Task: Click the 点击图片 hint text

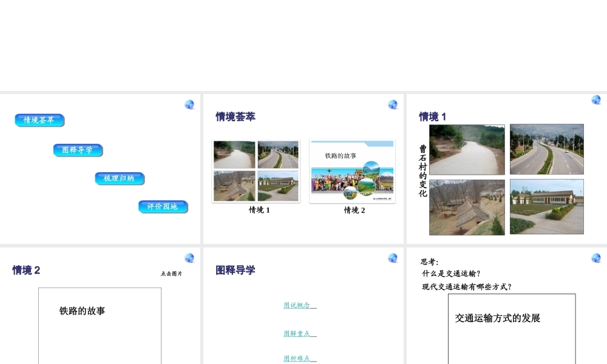Action: coord(171,274)
